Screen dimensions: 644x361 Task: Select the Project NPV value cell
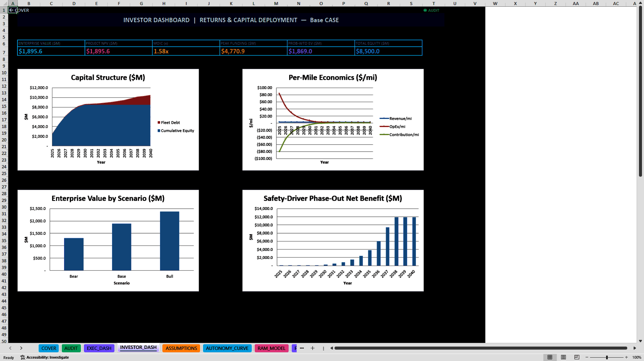coord(118,51)
